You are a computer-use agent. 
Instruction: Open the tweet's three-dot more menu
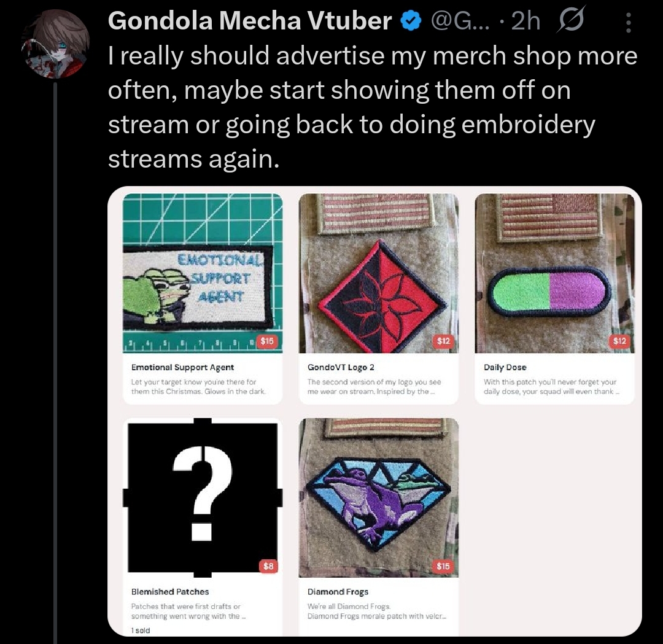629,23
